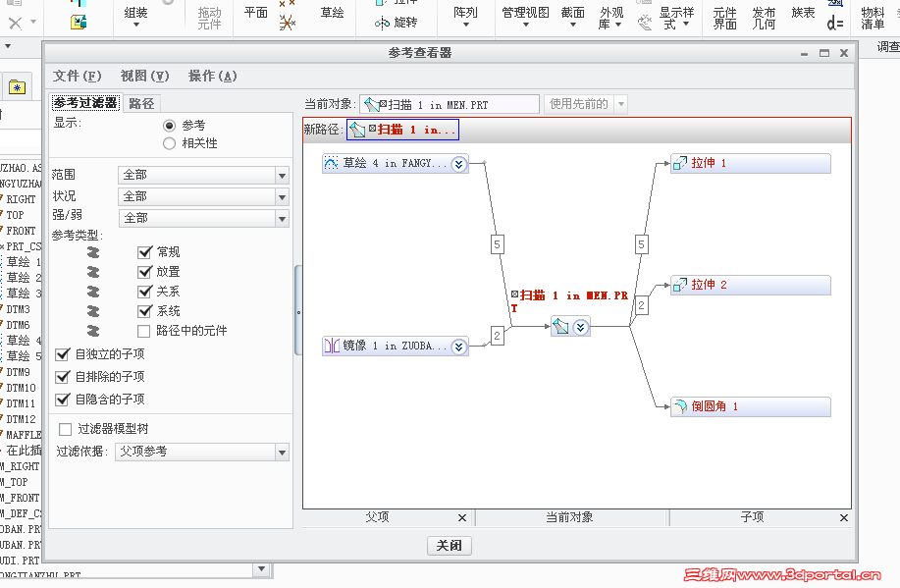900x588 pixels.
Task: Select the 参考 radio button
Action: pos(170,126)
